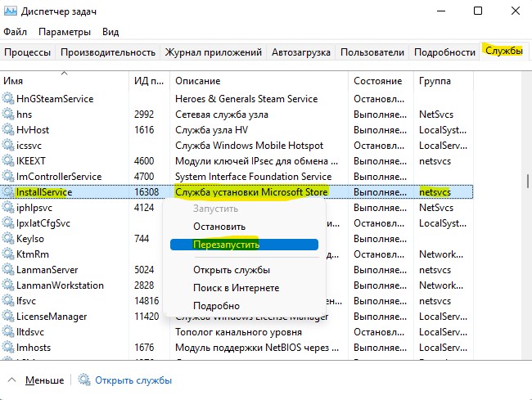Click gear icon of icssvc service
Screen dimensions: 532x400
click(x=8, y=146)
